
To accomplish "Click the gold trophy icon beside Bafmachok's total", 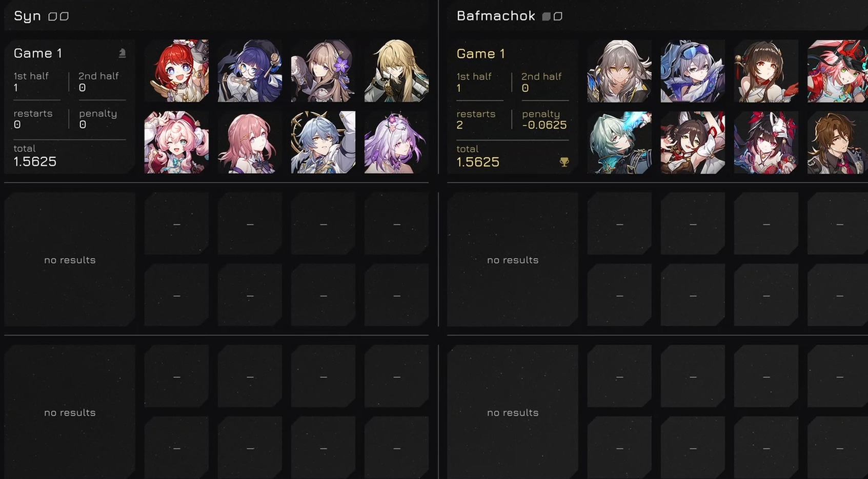I will click(564, 162).
